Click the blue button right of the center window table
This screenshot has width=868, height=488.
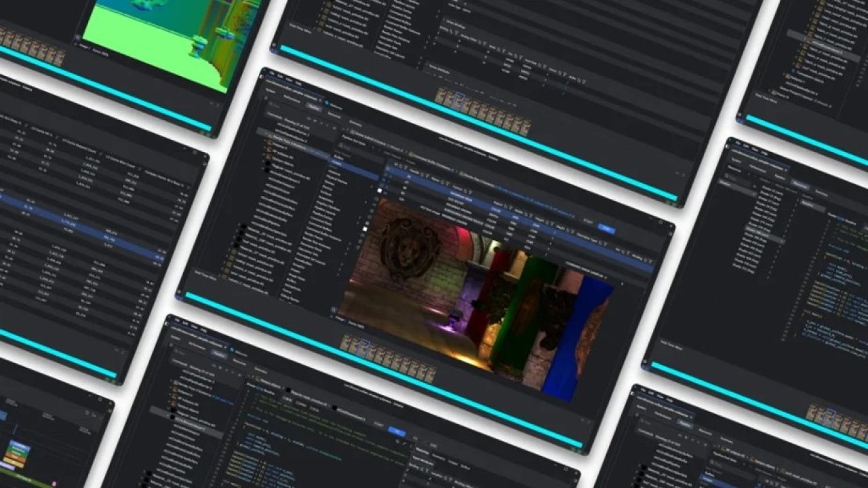pyautogui.click(x=606, y=230)
